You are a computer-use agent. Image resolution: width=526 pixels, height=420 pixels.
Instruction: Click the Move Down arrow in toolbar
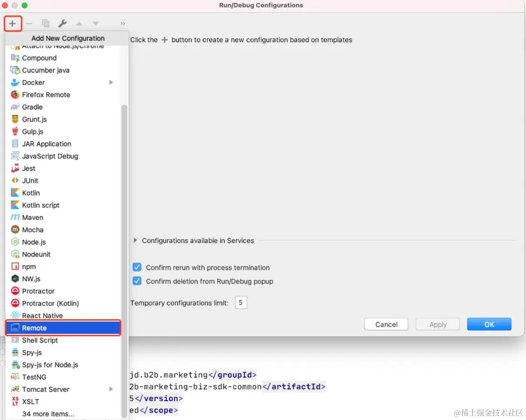click(96, 23)
